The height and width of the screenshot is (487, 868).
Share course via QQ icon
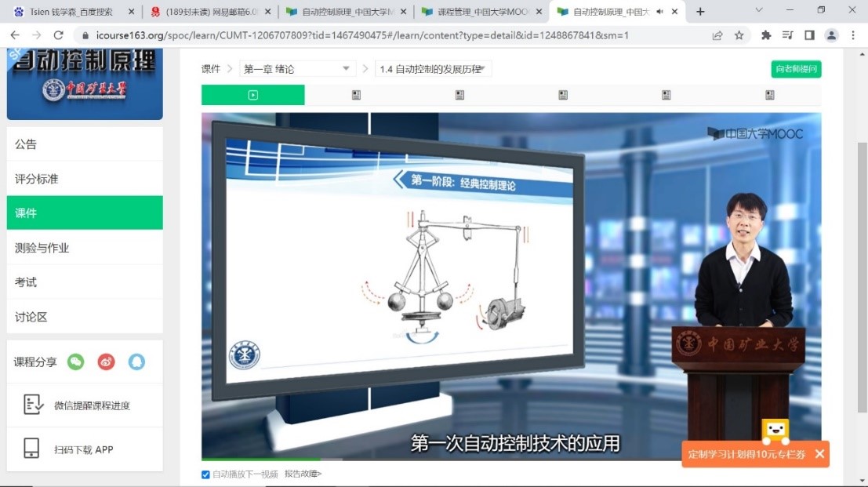point(136,362)
